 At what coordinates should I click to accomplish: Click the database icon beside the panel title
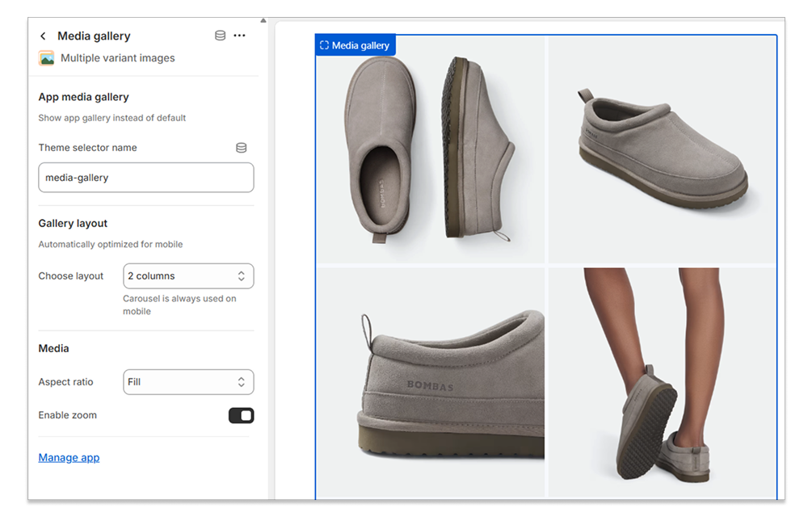click(x=220, y=36)
